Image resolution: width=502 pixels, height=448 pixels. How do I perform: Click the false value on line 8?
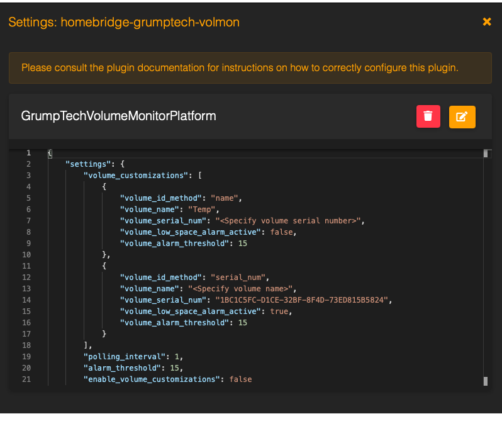(x=281, y=232)
